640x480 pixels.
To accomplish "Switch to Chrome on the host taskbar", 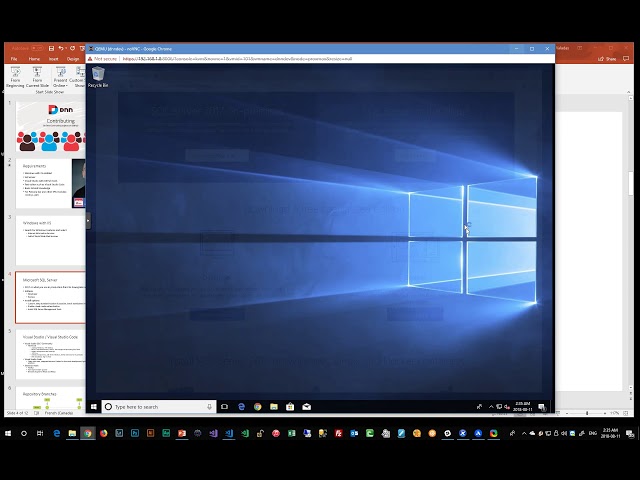I will coord(88,433).
